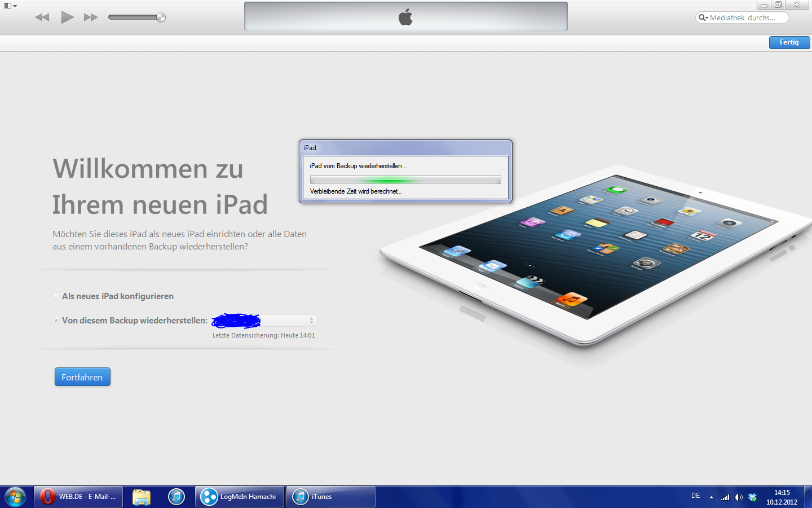Viewport: 812px width, 508px height.
Task: Click the iPad product image
Action: click(x=597, y=257)
